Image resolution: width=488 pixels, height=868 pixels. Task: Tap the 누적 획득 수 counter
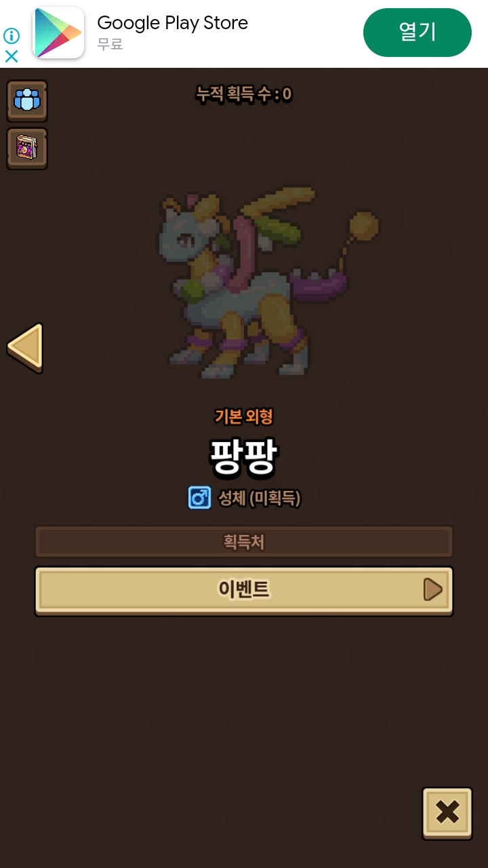pyautogui.click(x=244, y=94)
